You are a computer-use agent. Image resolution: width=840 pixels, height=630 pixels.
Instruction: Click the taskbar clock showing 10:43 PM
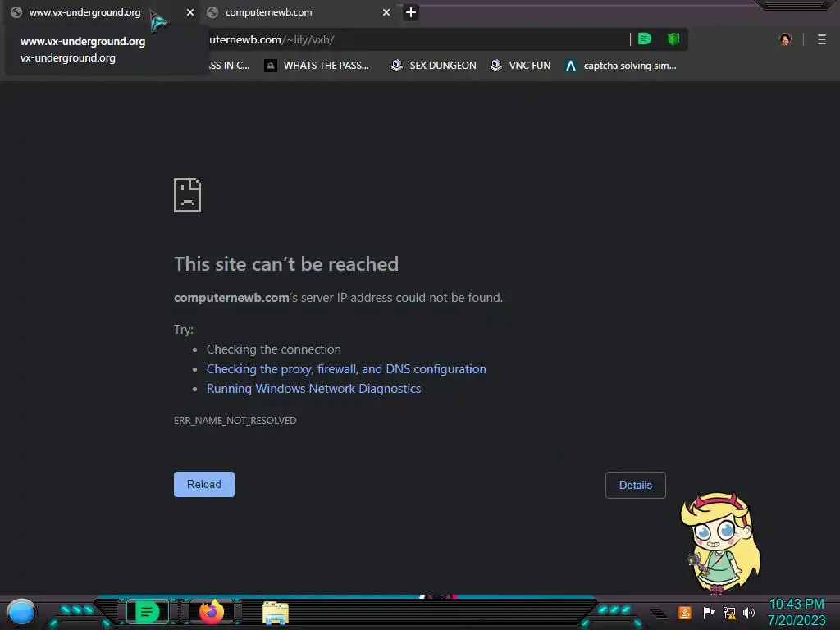tap(797, 612)
